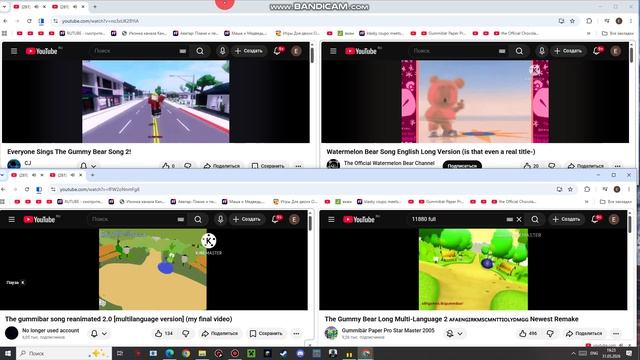This screenshot has width=640, height=360.
Task: Click search magnifier on gummibar reanimated page
Action: coord(198,220)
